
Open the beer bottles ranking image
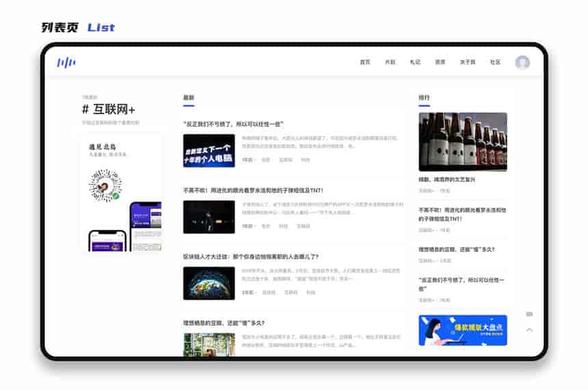pos(463,142)
